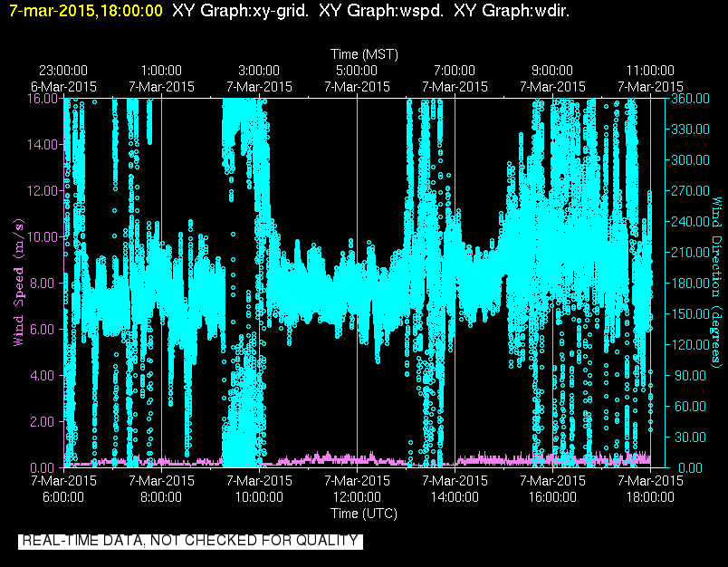This screenshot has width=728, height=567.
Task: Click the XY Graph:xy-grid title label
Action: pyautogui.click(x=241, y=11)
